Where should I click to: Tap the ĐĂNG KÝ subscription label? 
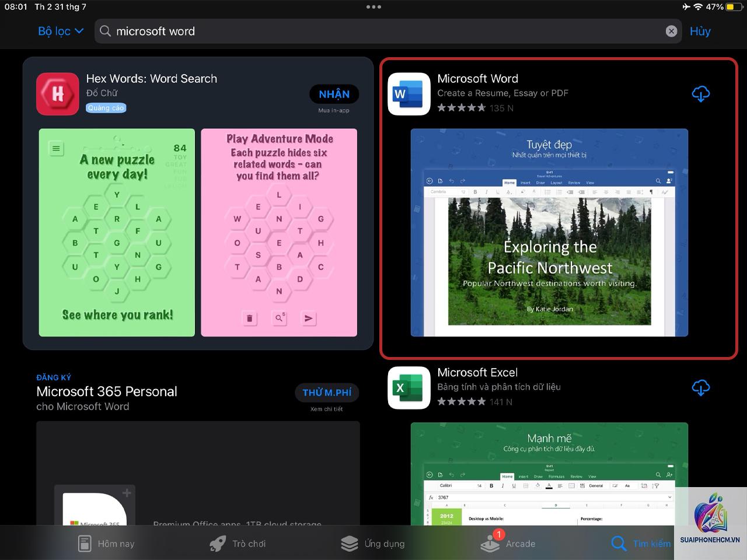pyautogui.click(x=54, y=377)
